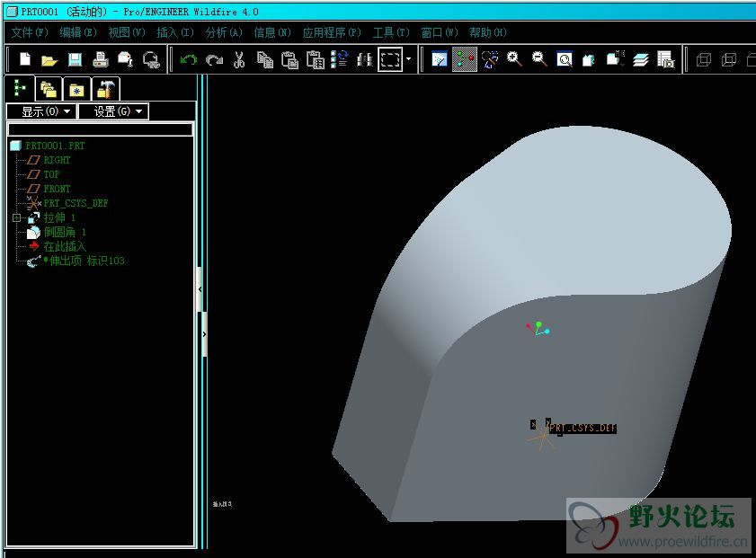Switch to the Folder Browser navigator tab

click(49, 89)
